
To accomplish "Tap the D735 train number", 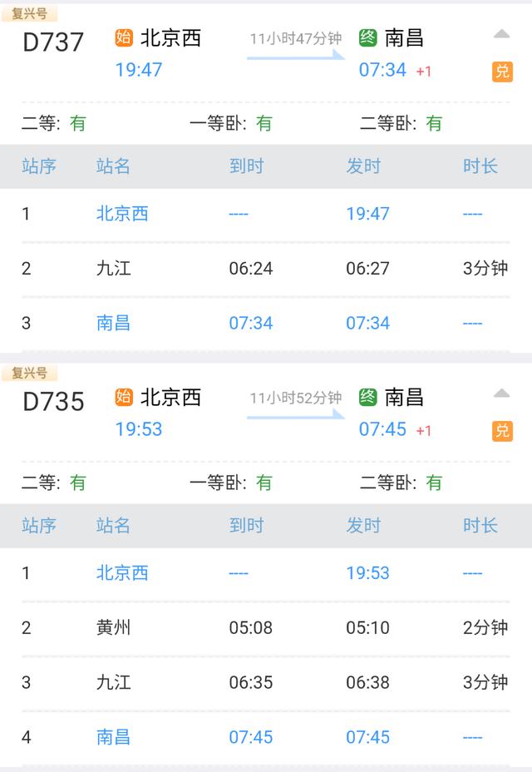I will [53, 402].
